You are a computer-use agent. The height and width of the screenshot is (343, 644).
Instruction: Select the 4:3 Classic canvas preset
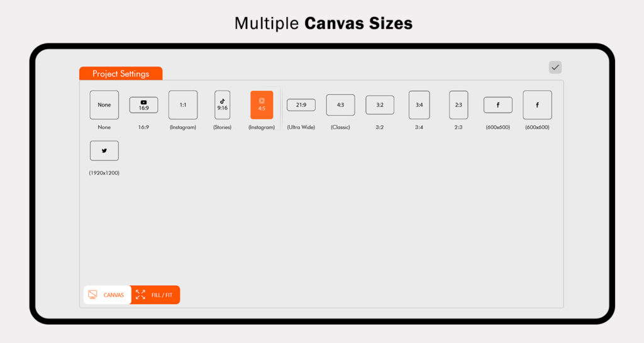click(340, 105)
